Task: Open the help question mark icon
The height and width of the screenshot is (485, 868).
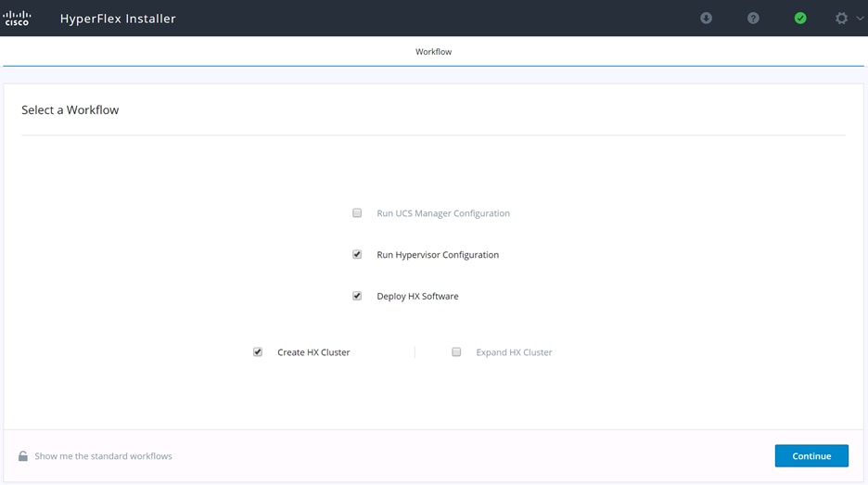Action: coord(753,19)
